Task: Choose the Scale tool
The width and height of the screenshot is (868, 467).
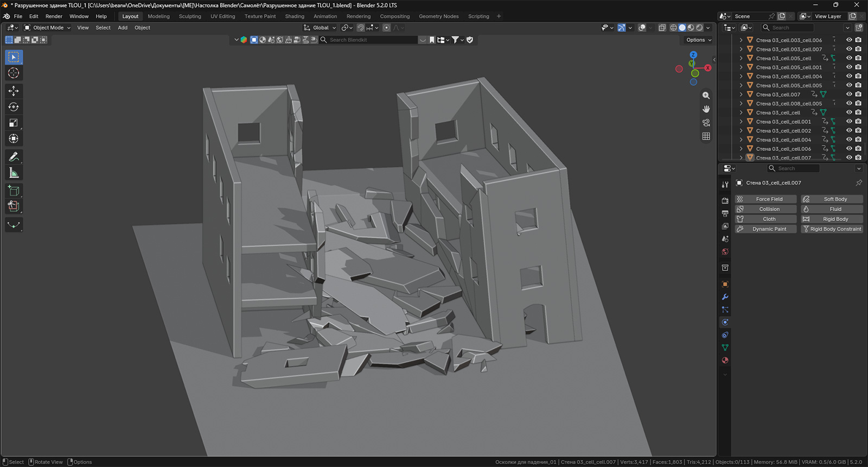Action: [x=14, y=123]
